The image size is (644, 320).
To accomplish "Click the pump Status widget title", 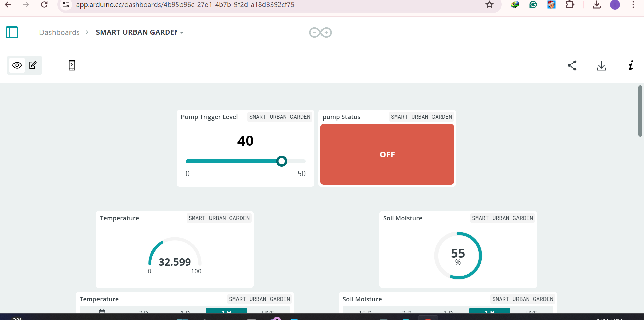I will pos(341,117).
